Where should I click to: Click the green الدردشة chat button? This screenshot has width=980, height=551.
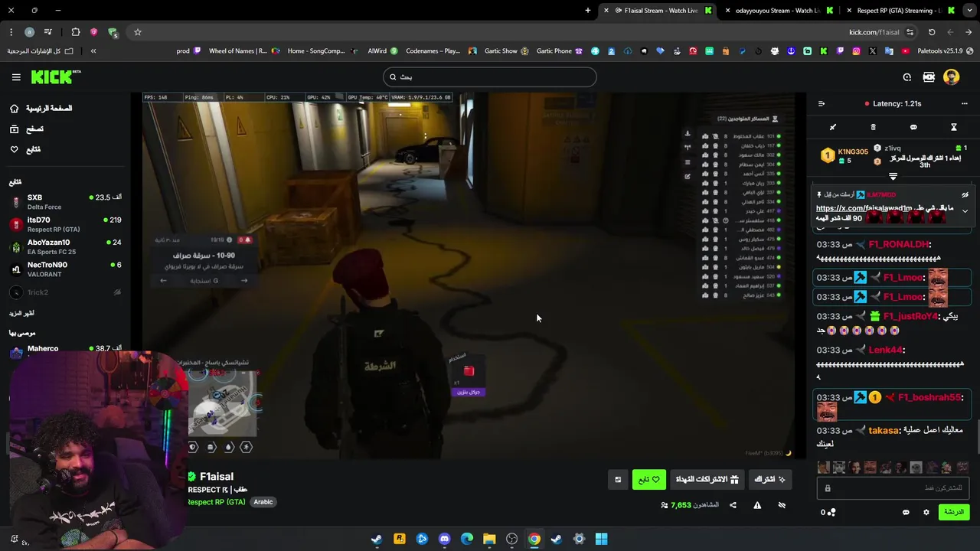click(953, 512)
